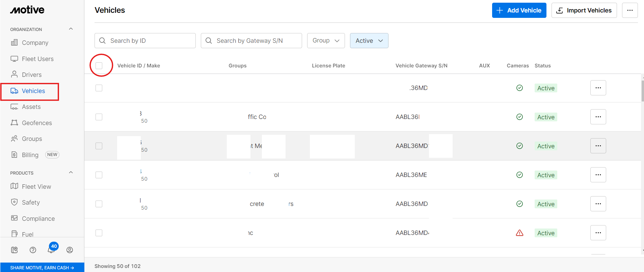Collapse the Organization section

tap(71, 29)
